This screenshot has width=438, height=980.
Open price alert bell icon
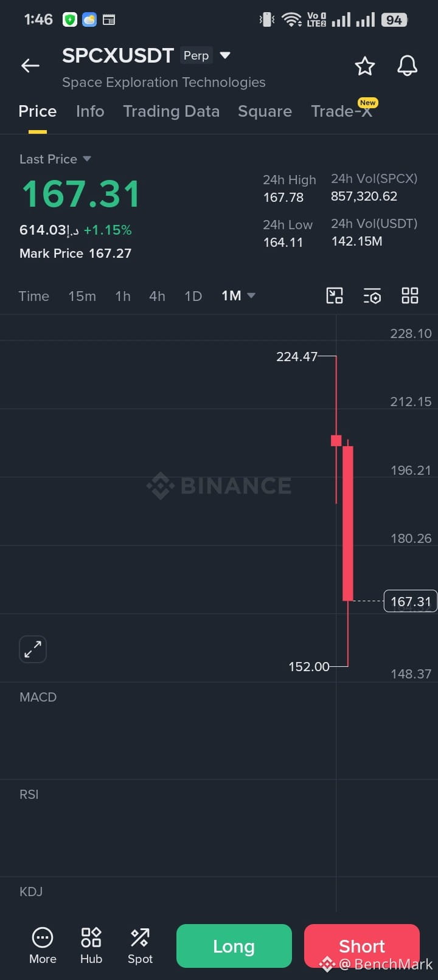(x=408, y=66)
